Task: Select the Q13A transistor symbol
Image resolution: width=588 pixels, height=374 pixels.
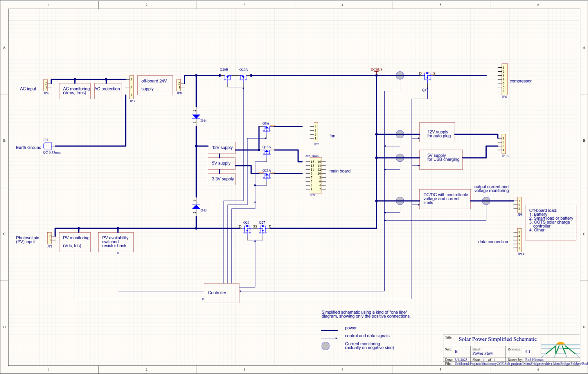Action: point(266,152)
